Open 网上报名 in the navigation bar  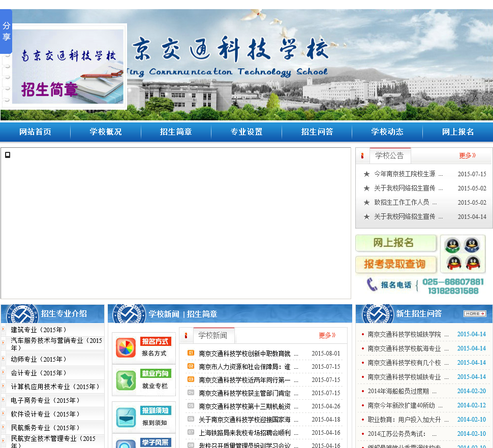[458, 132]
